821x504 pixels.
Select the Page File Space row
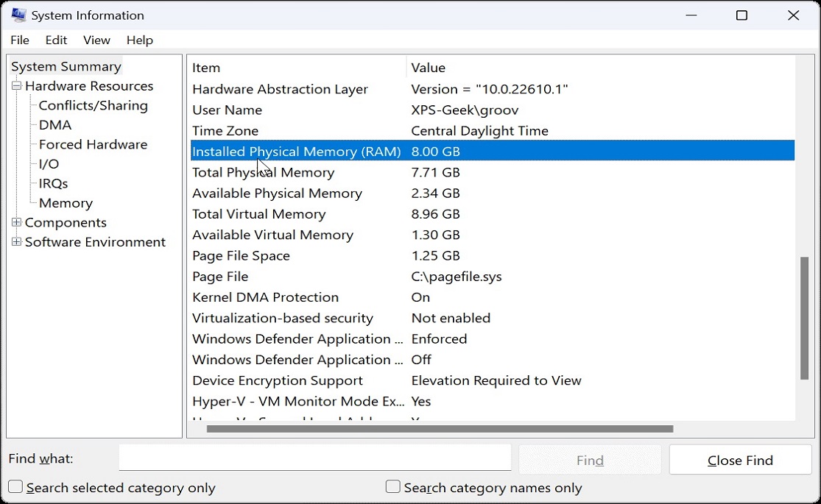tap(492, 255)
